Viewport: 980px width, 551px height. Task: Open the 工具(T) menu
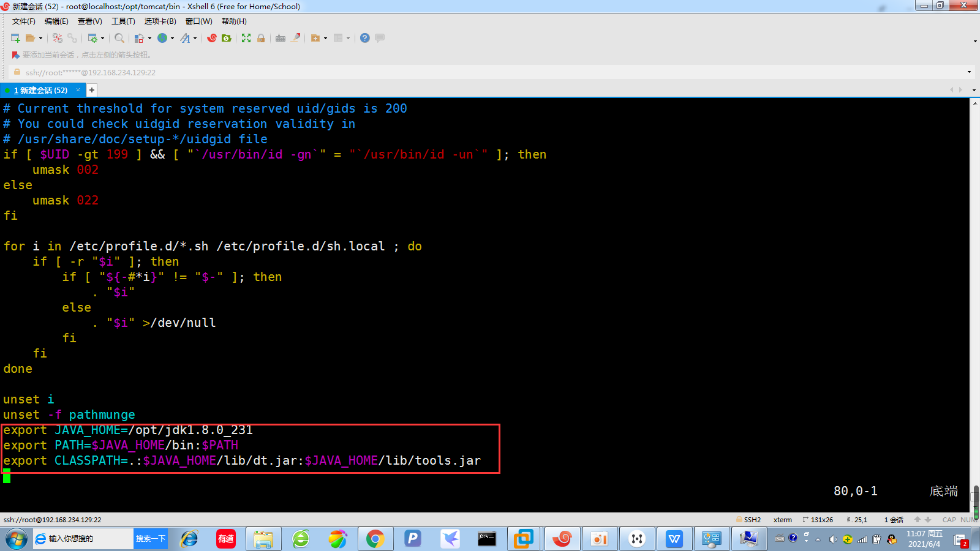123,21
